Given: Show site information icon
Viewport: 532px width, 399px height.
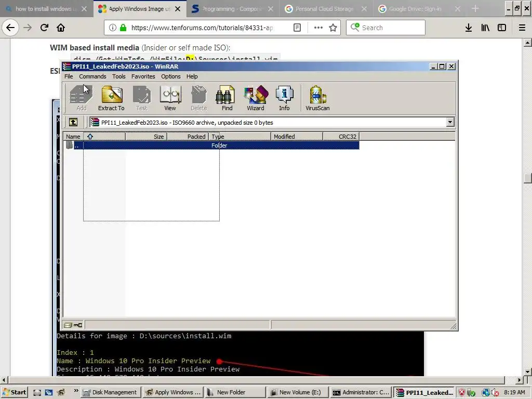Looking at the screenshot, I should pyautogui.click(x=113, y=28).
